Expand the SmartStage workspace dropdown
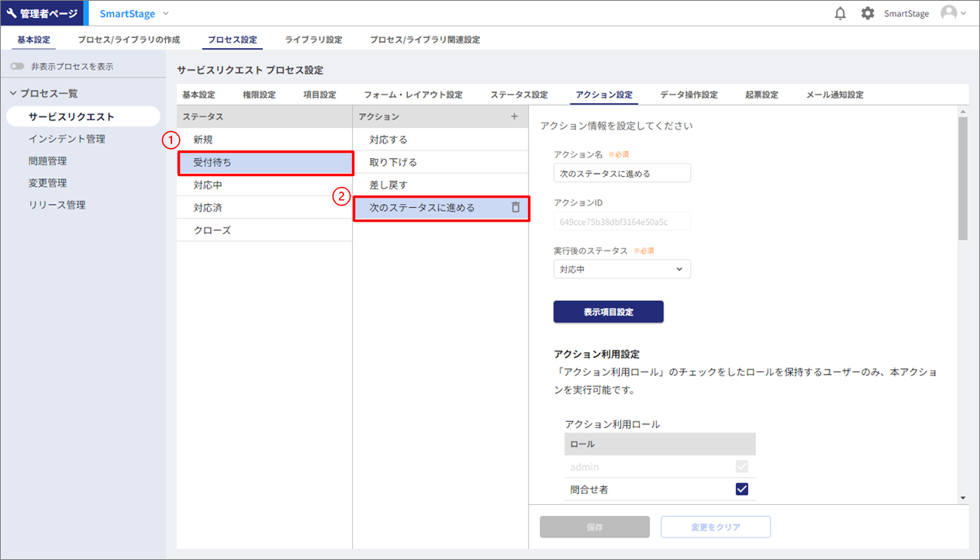980x560 pixels. pyautogui.click(x=165, y=13)
